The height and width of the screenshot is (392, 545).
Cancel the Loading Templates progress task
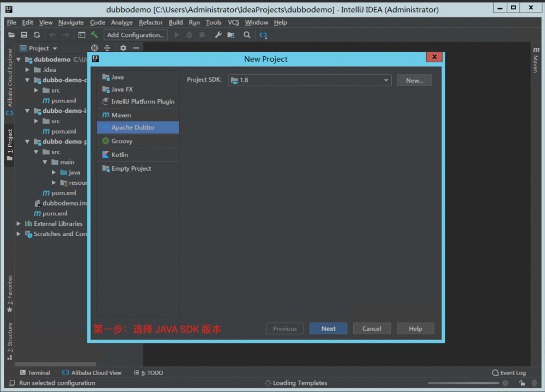click(505, 383)
